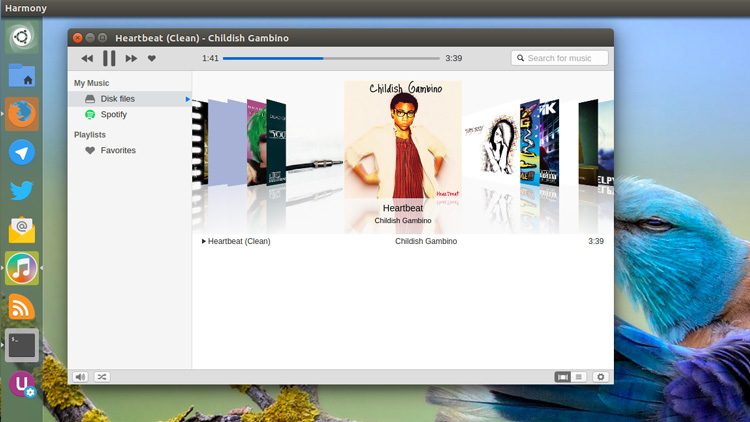This screenshot has height=422, width=750.
Task: Click the Playlists section header
Action: (x=90, y=135)
